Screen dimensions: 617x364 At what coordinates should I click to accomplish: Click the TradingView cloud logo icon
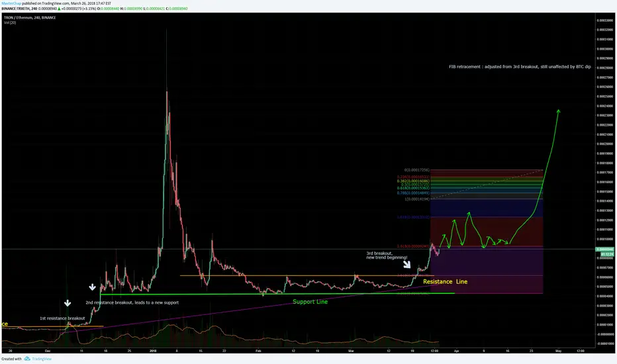click(x=27, y=359)
